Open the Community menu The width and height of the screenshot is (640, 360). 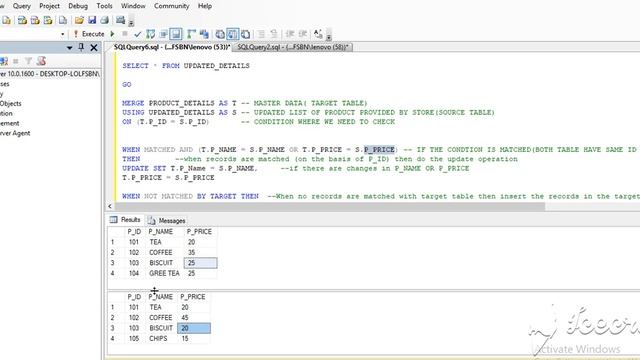pos(171,6)
